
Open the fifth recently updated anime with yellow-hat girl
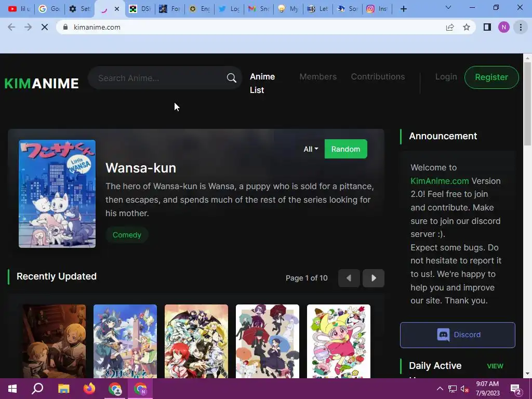(x=339, y=341)
